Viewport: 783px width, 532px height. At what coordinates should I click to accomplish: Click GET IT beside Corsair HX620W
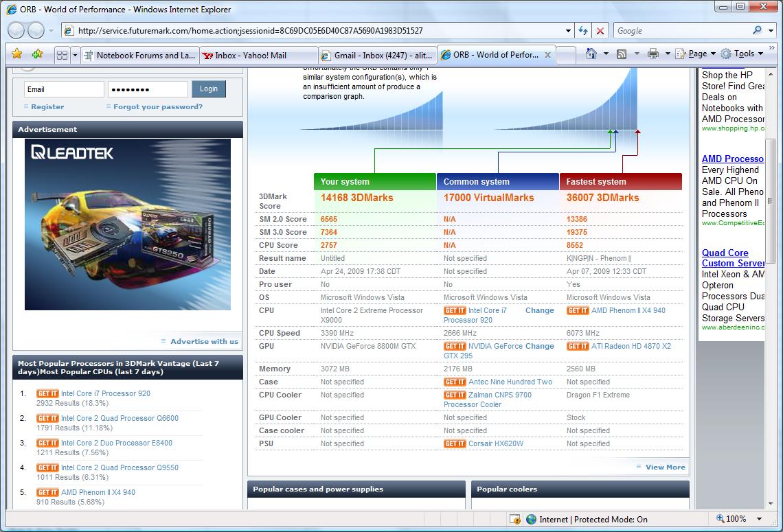(x=455, y=444)
